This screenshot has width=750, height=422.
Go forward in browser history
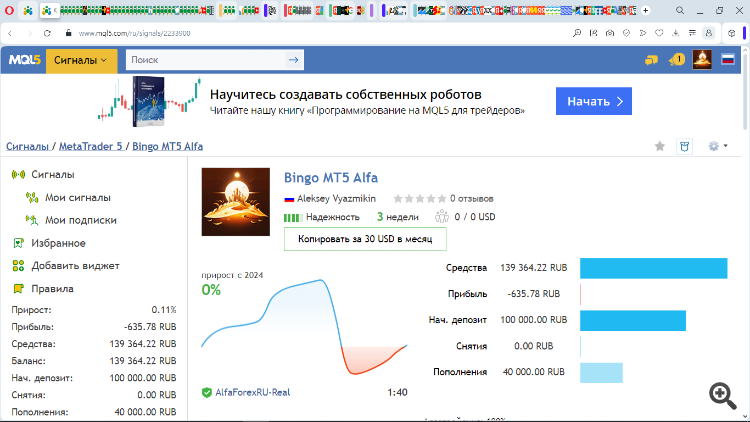(30, 33)
